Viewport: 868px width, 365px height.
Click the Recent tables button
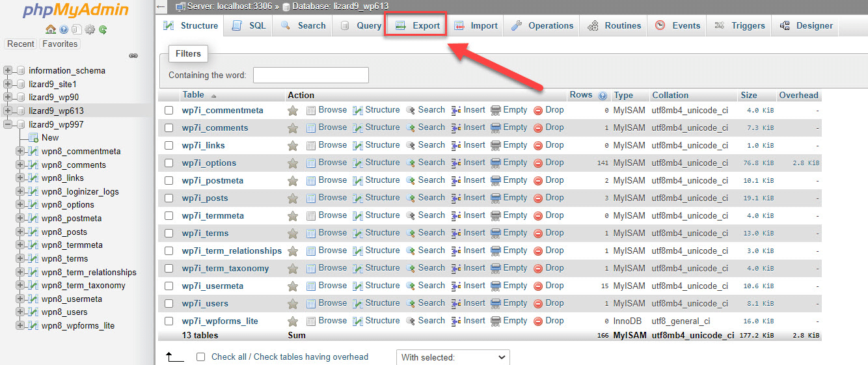pos(21,44)
